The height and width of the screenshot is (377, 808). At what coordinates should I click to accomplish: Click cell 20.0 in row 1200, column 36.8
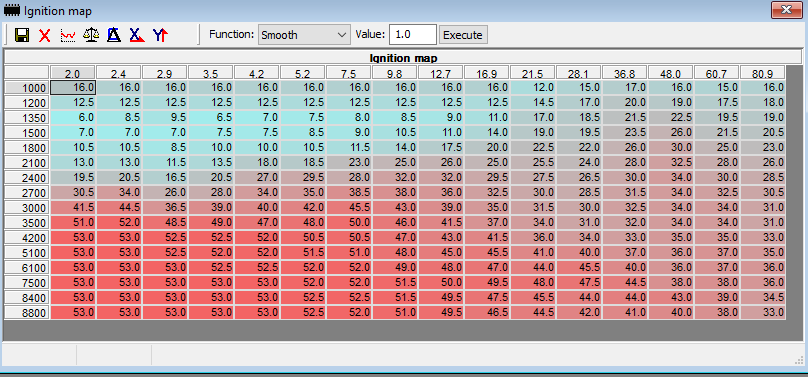pyautogui.click(x=625, y=102)
